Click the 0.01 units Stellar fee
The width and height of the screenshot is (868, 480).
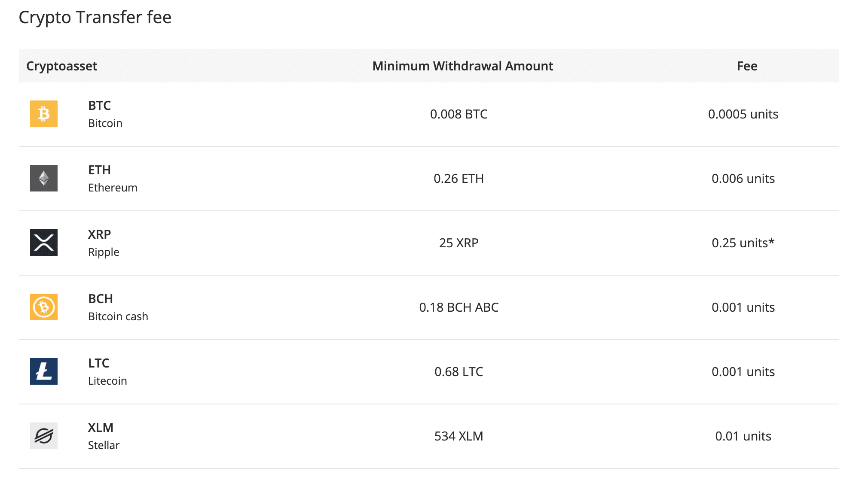point(743,436)
